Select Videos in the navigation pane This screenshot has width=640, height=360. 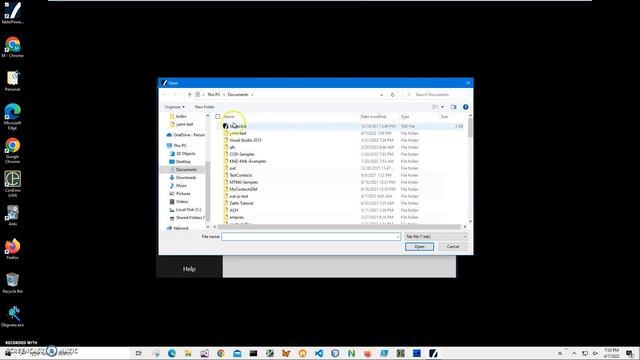tap(182, 202)
